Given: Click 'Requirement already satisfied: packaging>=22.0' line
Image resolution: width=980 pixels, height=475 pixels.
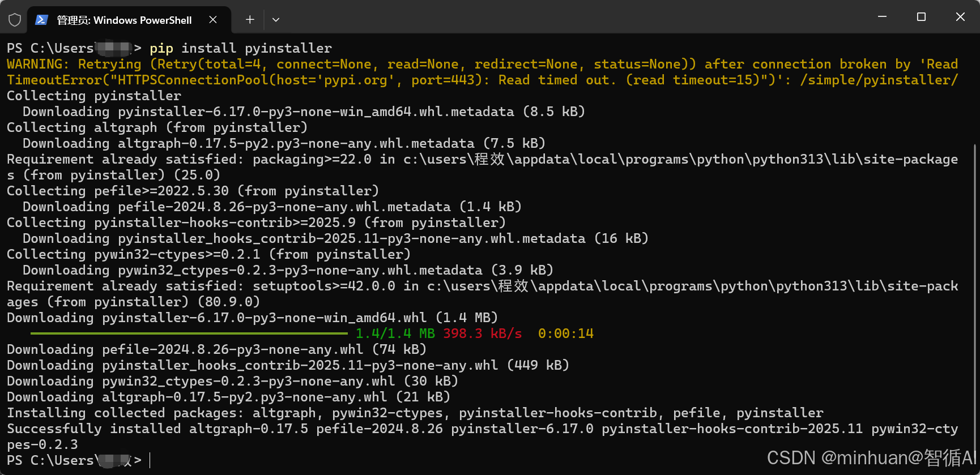Looking at the screenshot, I should [x=482, y=167].
